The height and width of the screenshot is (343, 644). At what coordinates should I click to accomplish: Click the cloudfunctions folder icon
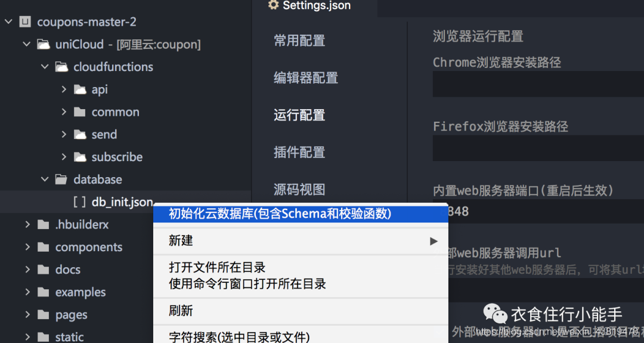(61, 67)
